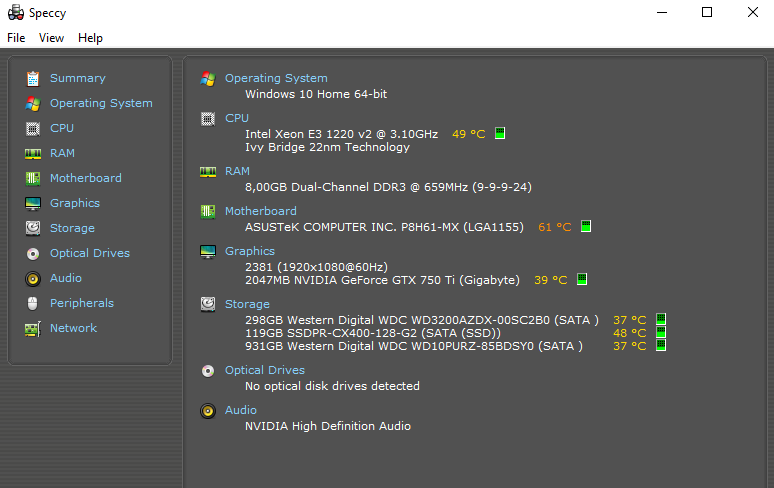Screen dimensions: 774x488
Task: Open the Network sidebar icon
Action: [33, 328]
